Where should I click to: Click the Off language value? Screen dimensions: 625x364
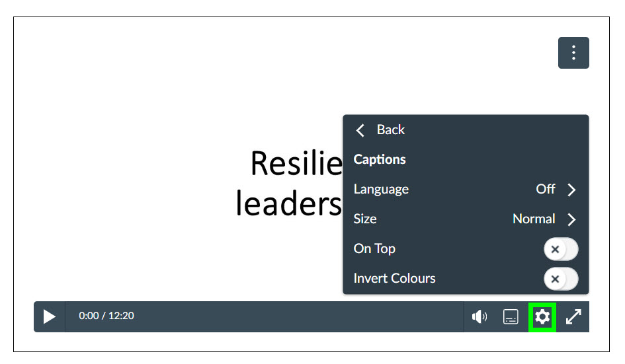(545, 190)
